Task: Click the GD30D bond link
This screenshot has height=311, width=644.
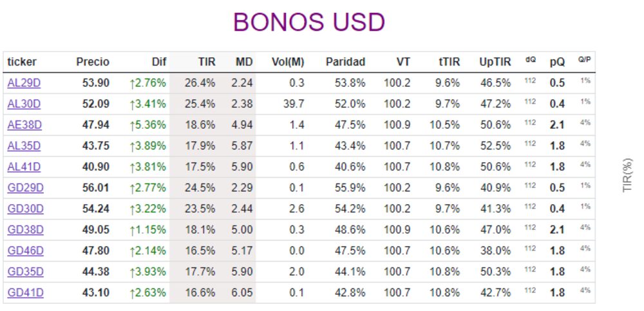Action: tap(25, 209)
